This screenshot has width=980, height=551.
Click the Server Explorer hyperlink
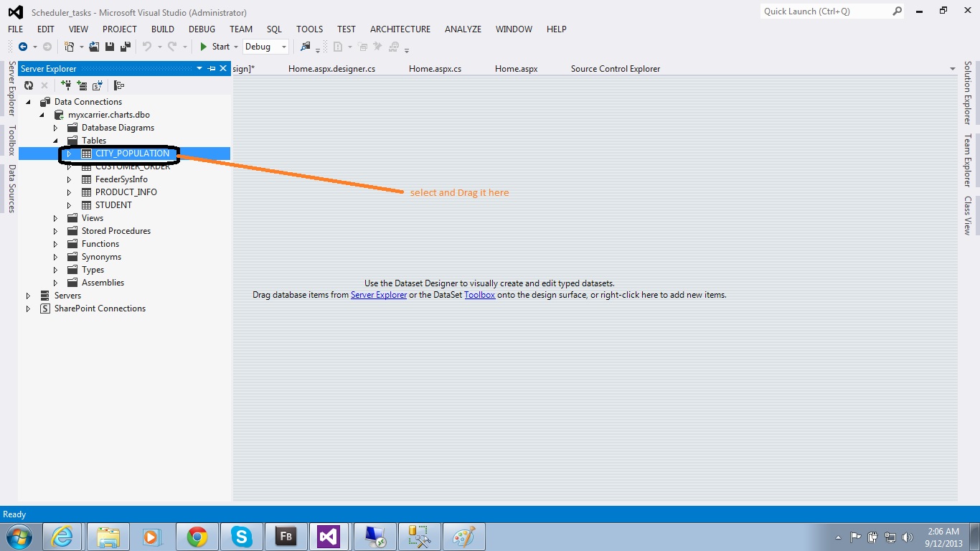(379, 294)
